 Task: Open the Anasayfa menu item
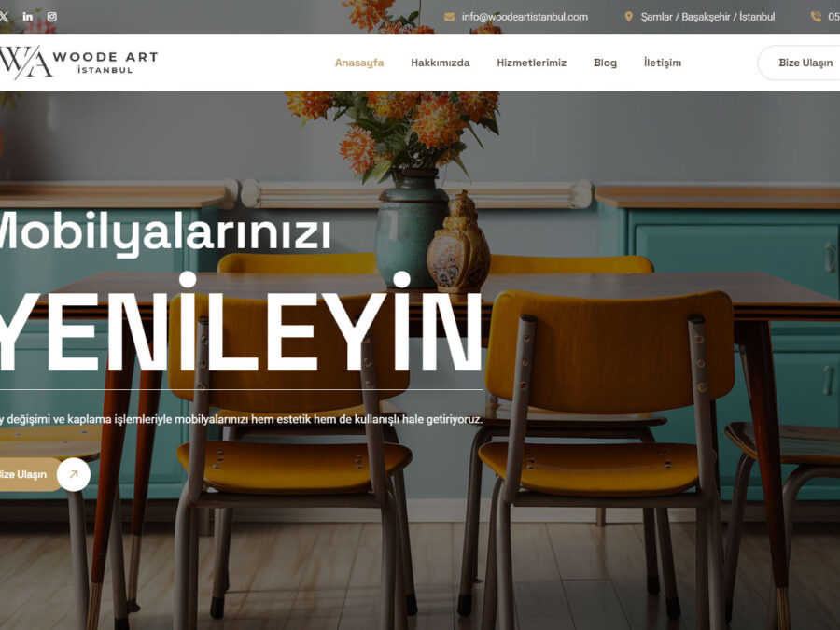coord(359,63)
